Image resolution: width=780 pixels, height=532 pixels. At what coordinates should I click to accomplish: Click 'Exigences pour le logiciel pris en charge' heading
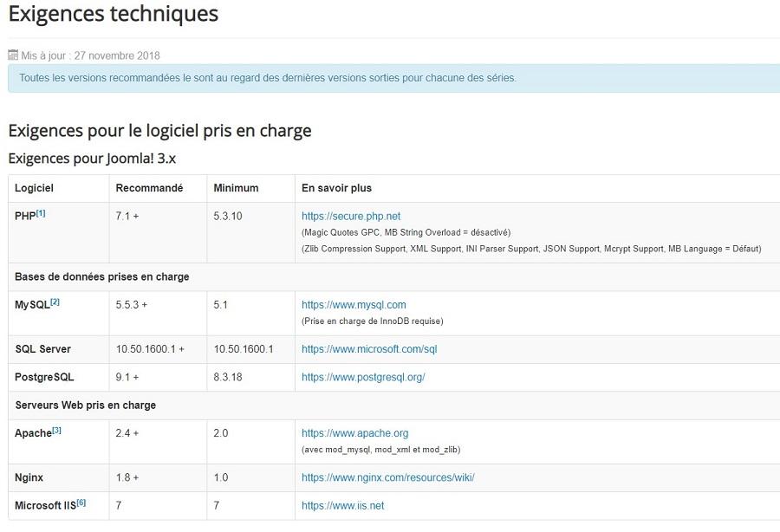tap(159, 131)
